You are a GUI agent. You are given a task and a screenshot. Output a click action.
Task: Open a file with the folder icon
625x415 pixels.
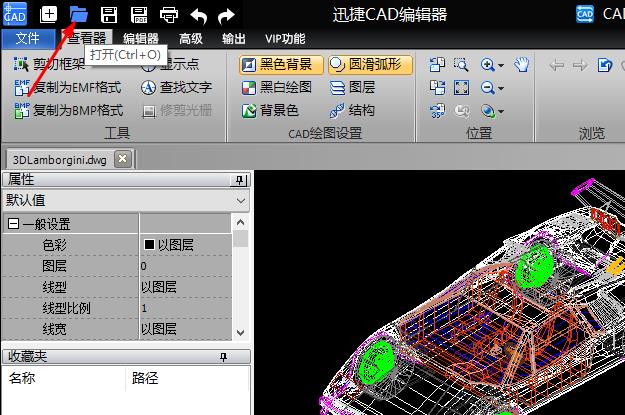(x=78, y=14)
